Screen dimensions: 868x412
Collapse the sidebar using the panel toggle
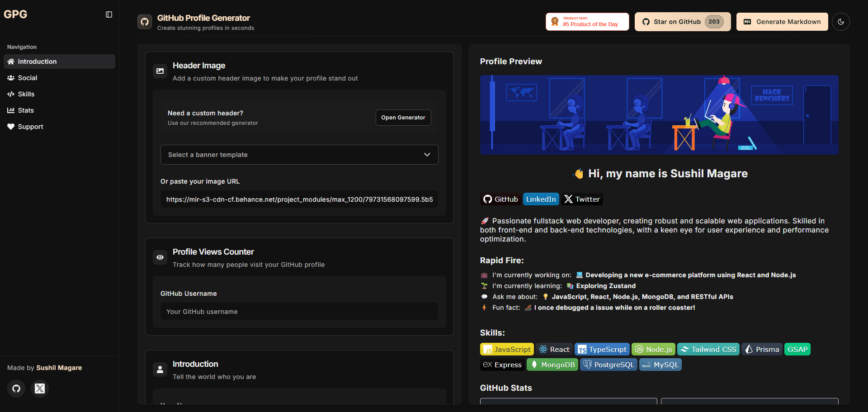click(108, 14)
